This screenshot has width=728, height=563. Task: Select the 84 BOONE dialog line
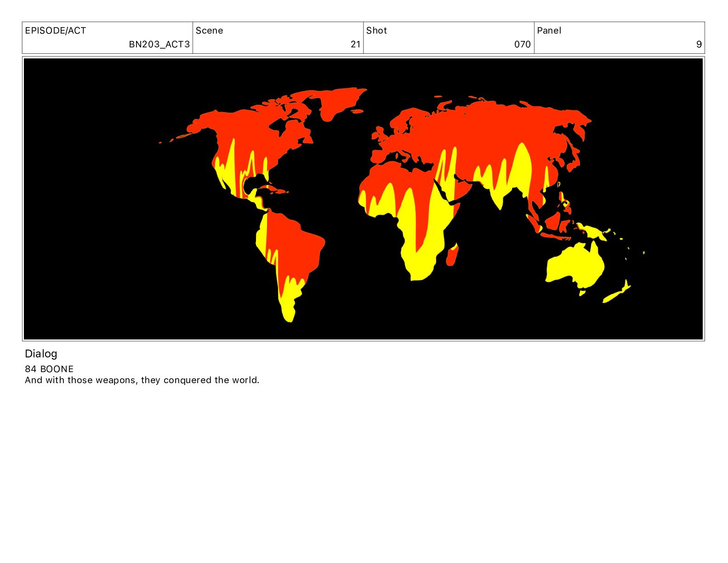49,369
